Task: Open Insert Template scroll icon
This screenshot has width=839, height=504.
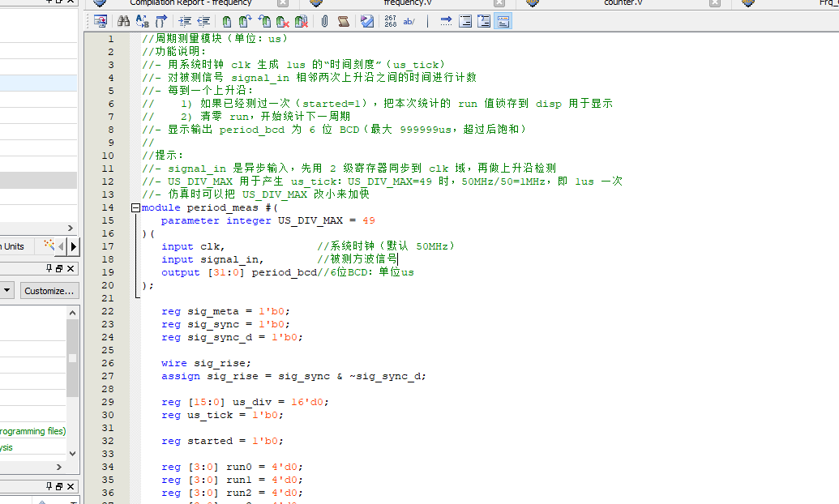Action: pos(344,21)
